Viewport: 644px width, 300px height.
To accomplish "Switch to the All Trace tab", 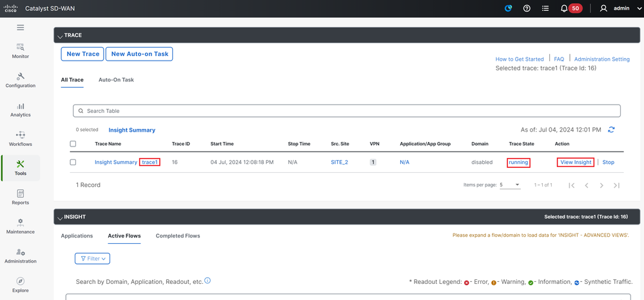I will [72, 80].
